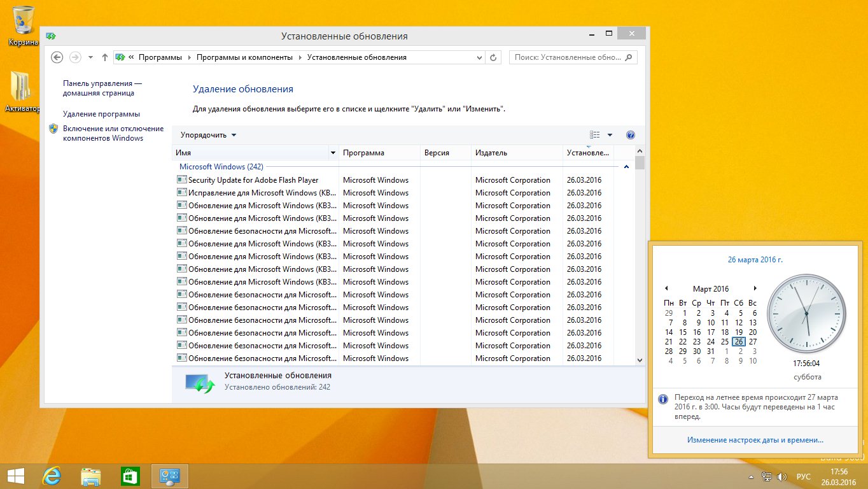Open Имя column filter dropdown arrow
Viewport: 868px width, 489px height.
click(333, 153)
